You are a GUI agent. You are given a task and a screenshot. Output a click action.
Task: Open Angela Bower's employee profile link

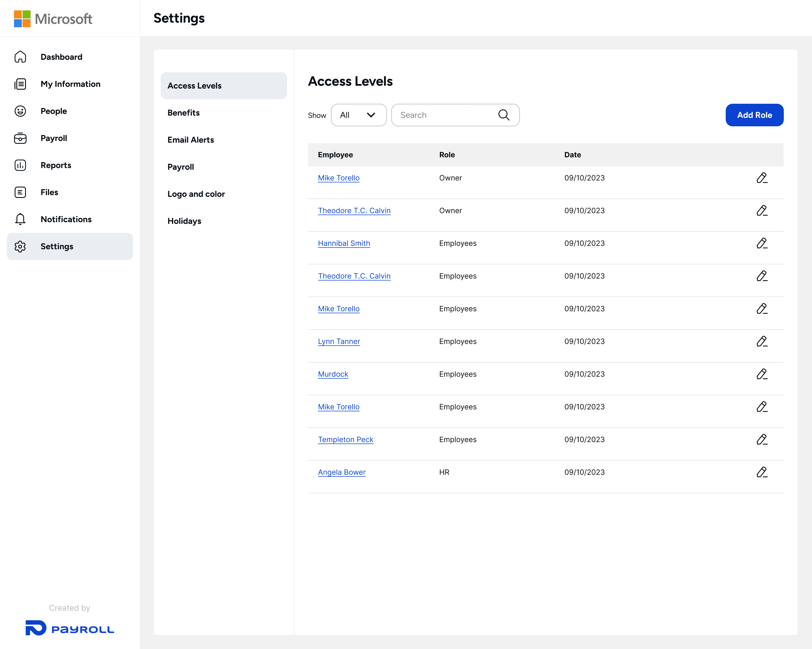pos(342,472)
